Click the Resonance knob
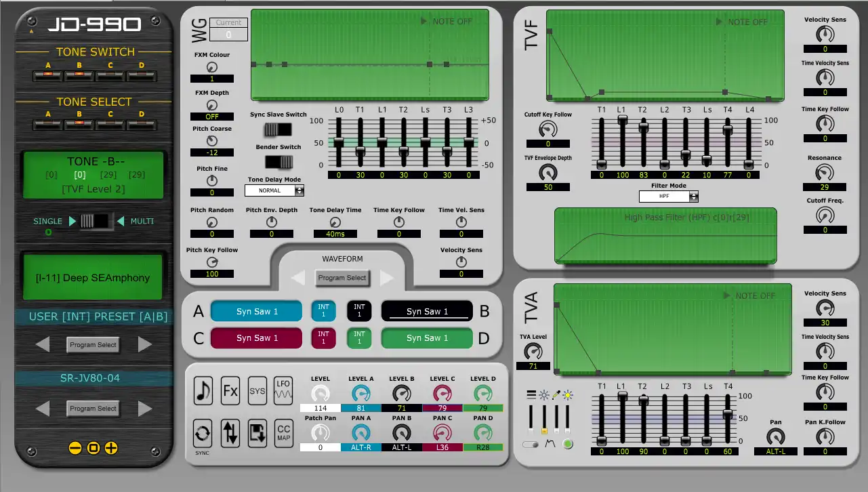Viewport: 868px width, 492px height. tap(825, 172)
